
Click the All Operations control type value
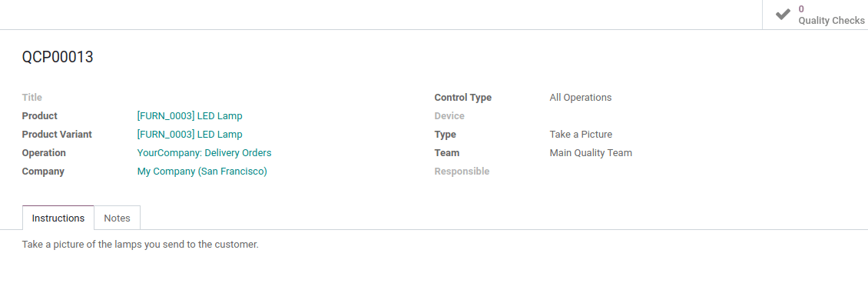click(x=581, y=98)
